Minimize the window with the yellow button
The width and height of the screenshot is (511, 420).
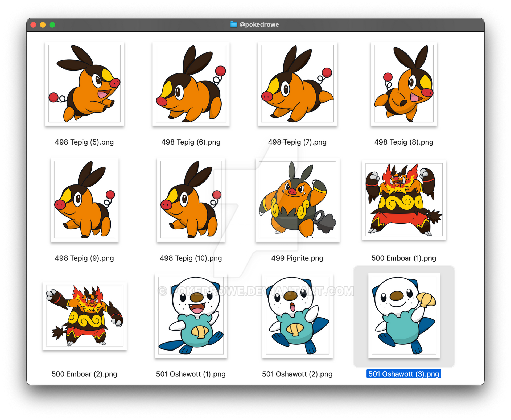pyautogui.click(x=43, y=25)
